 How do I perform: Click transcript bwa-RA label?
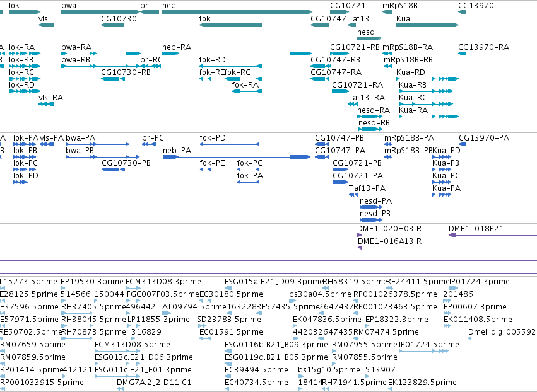[76, 47]
